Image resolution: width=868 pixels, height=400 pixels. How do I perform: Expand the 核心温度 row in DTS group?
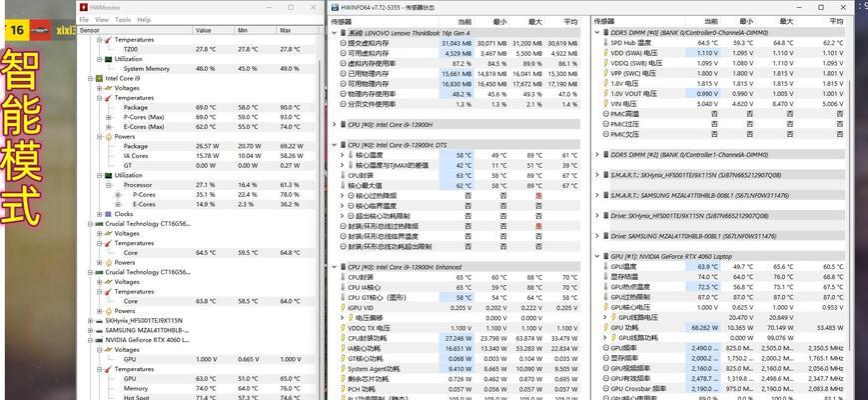pos(343,155)
